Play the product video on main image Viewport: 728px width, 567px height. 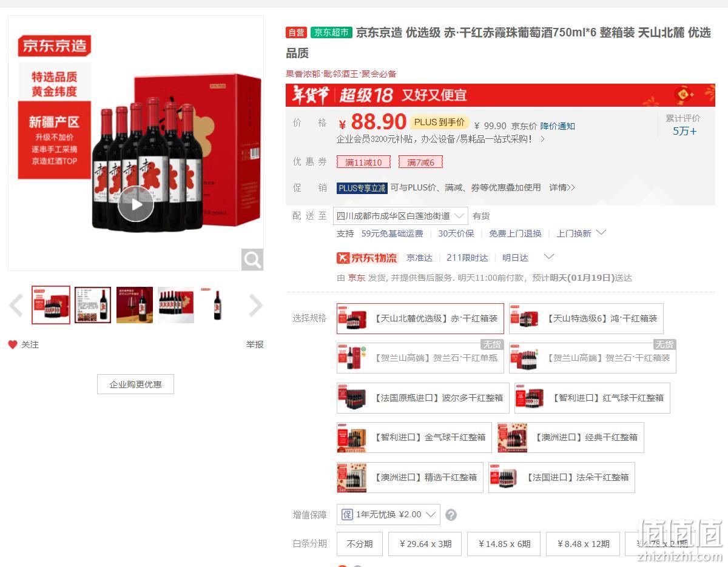pos(136,204)
